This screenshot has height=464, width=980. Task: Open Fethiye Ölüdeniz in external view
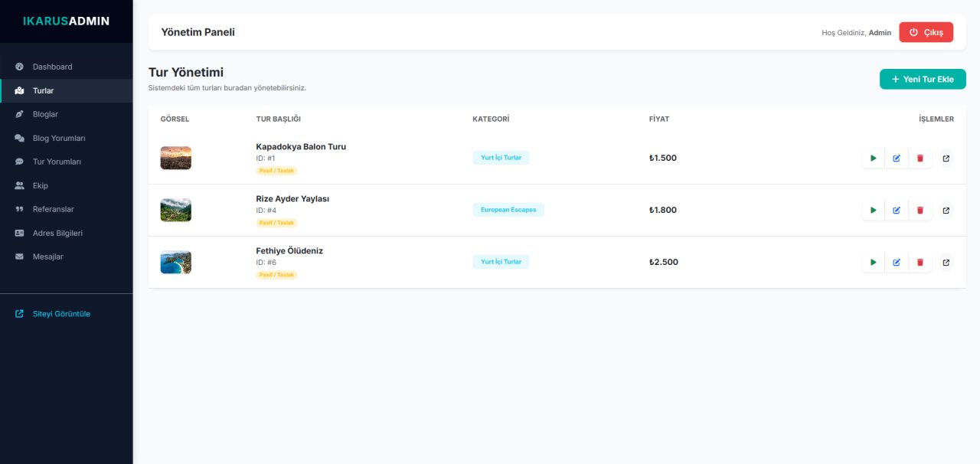coord(946,263)
